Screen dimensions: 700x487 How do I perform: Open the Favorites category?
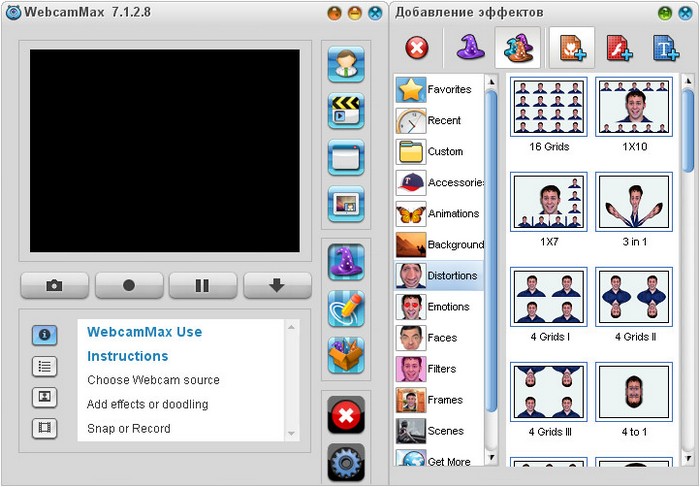coord(439,90)
